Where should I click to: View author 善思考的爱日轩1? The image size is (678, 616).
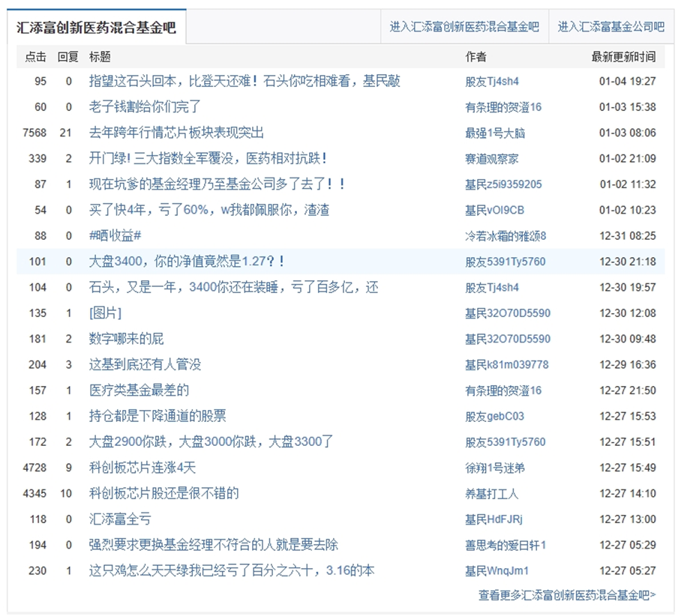[505, 545]
